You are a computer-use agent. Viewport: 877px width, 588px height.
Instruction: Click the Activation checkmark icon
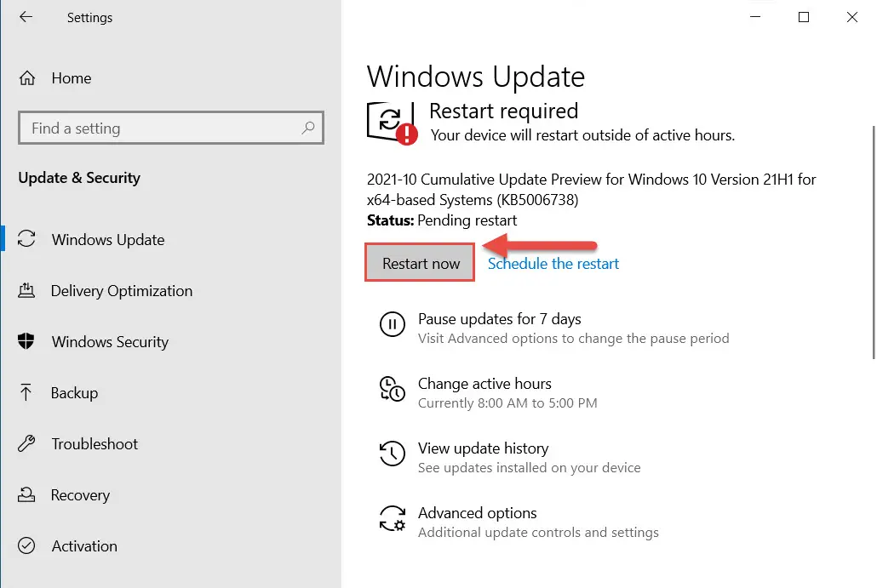(x=26, y=545)
